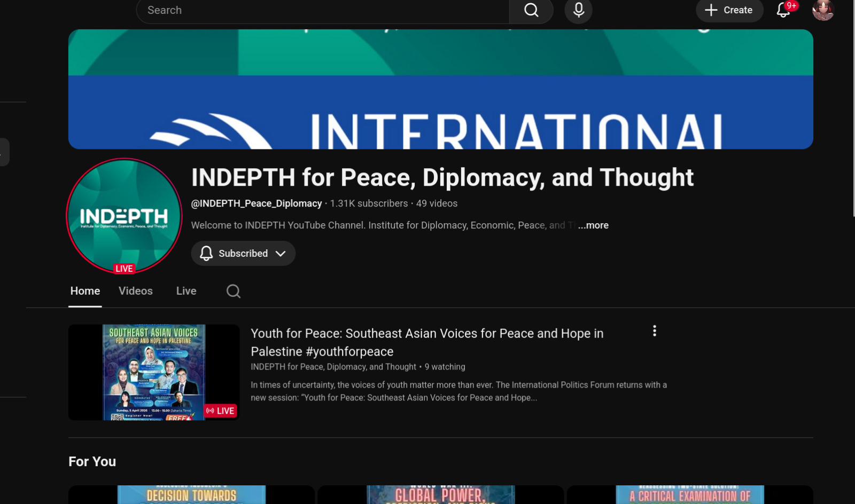Open the Youth for Peace video title

point(427,342)
